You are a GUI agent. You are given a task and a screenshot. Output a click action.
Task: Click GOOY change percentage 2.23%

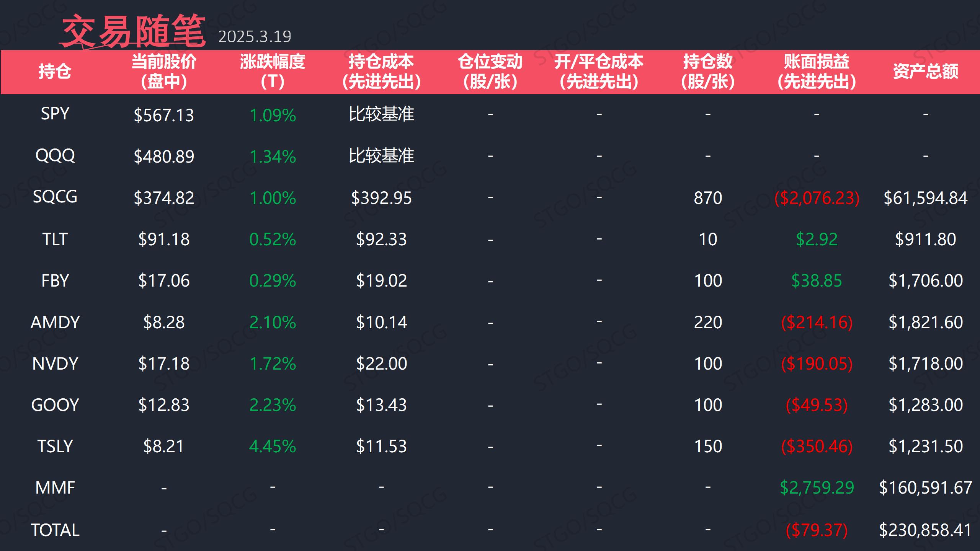(272, 405)
